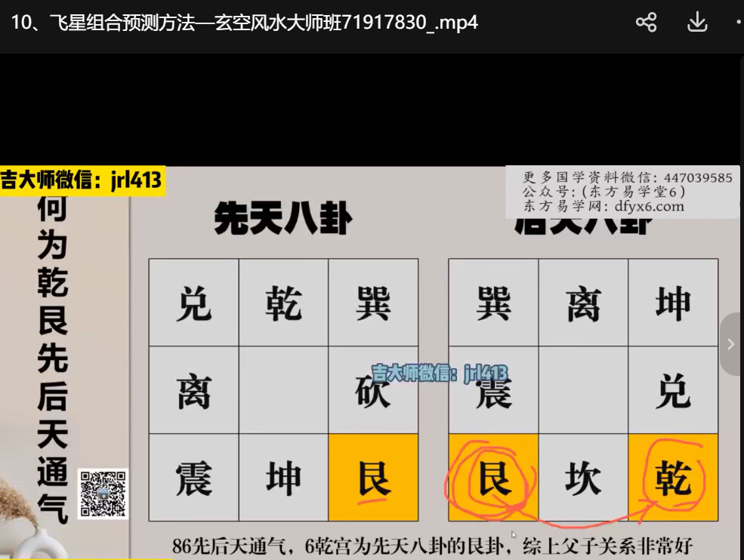This screenshot has width=744, height=560.
Task: Download the video with the download icon
Action: tap(696, 23)
